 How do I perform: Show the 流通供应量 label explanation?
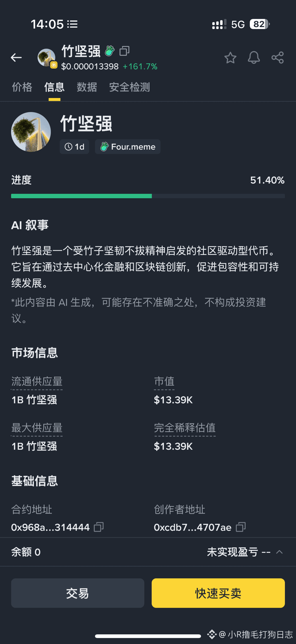click(x=37, y=382)
